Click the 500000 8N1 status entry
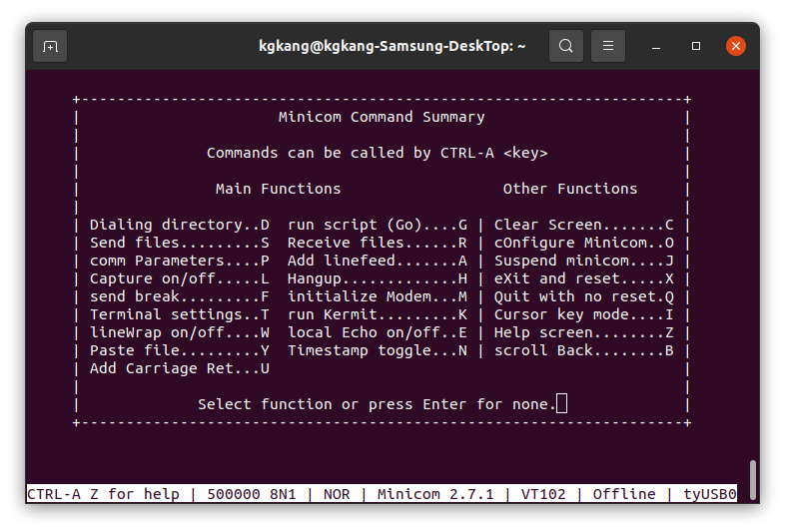Viewport: 785px width, 532px height. pyautogui.click(x=252, y=494)
